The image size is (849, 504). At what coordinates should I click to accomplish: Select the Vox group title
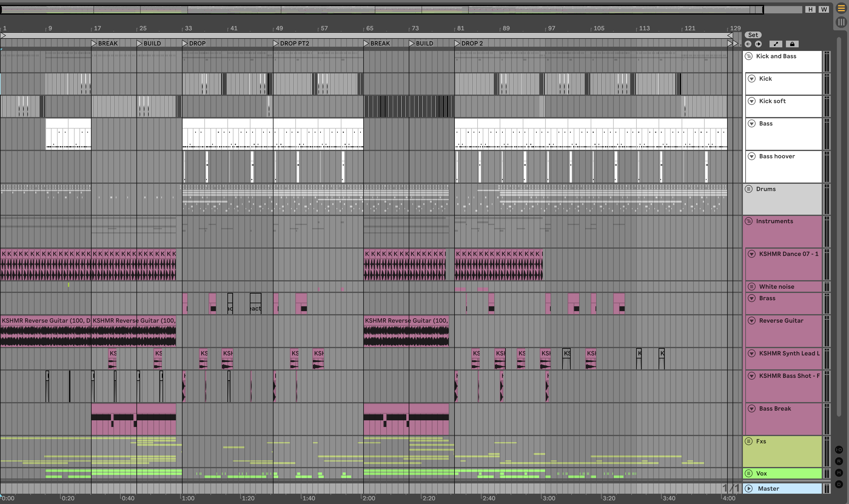pyautogui.click(x=761, y=473)
